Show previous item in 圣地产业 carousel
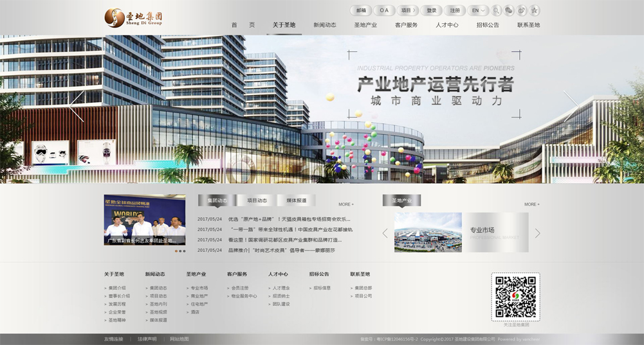 tap(385, 233)
